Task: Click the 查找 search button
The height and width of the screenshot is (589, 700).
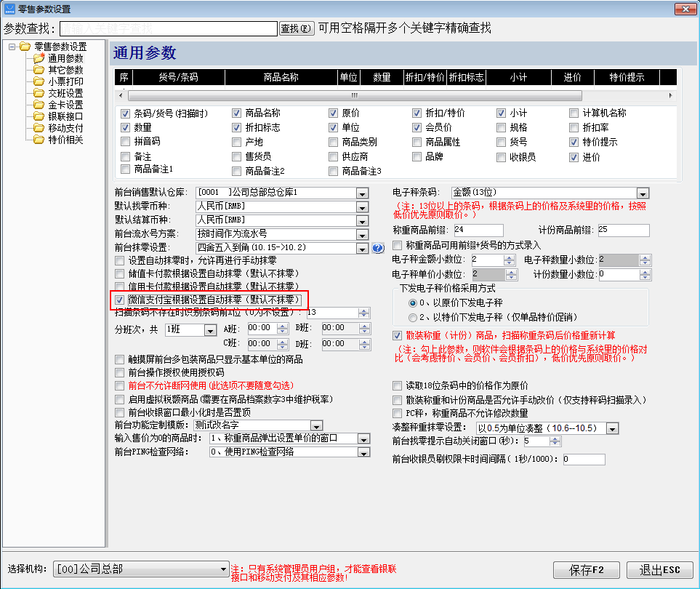Action: pos(297,28)
